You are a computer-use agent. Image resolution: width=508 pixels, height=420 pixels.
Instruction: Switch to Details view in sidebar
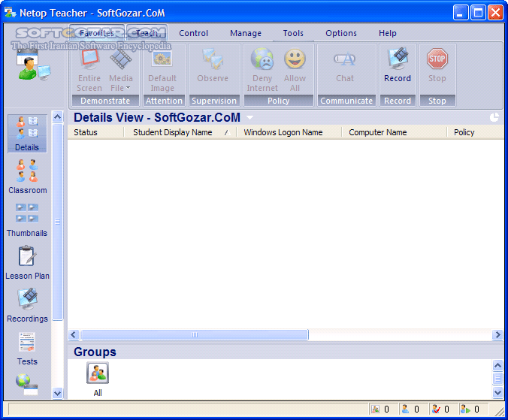pos(27,134)
